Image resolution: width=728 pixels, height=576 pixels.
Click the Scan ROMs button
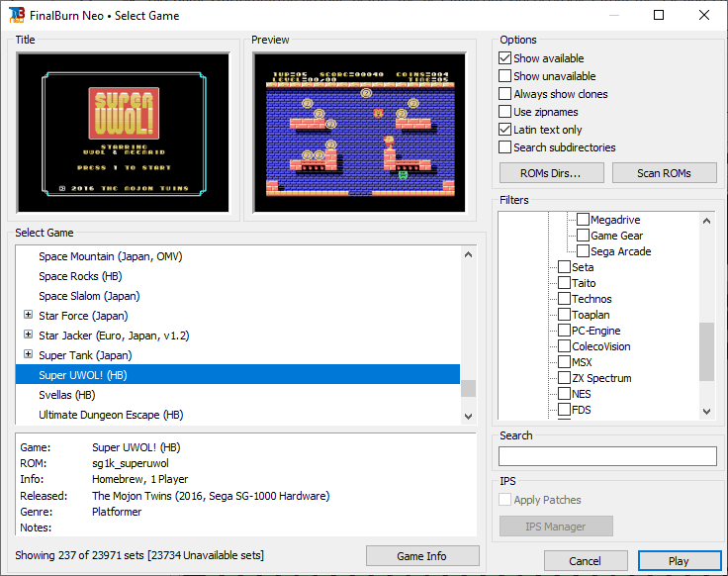(x=664, y=173)
